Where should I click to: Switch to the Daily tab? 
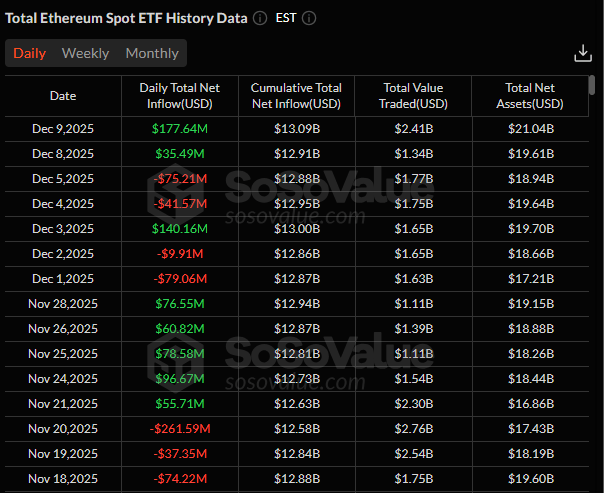point(29,53)
